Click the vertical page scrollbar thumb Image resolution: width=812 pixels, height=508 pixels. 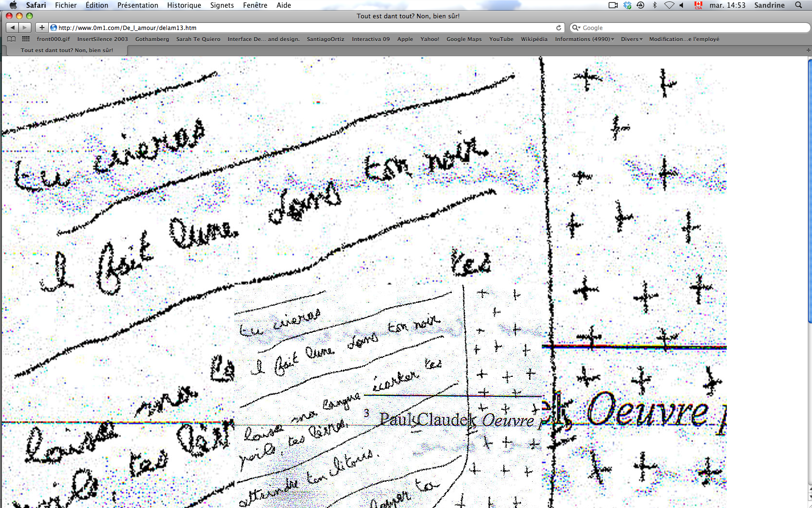click(x=810, y=191)
